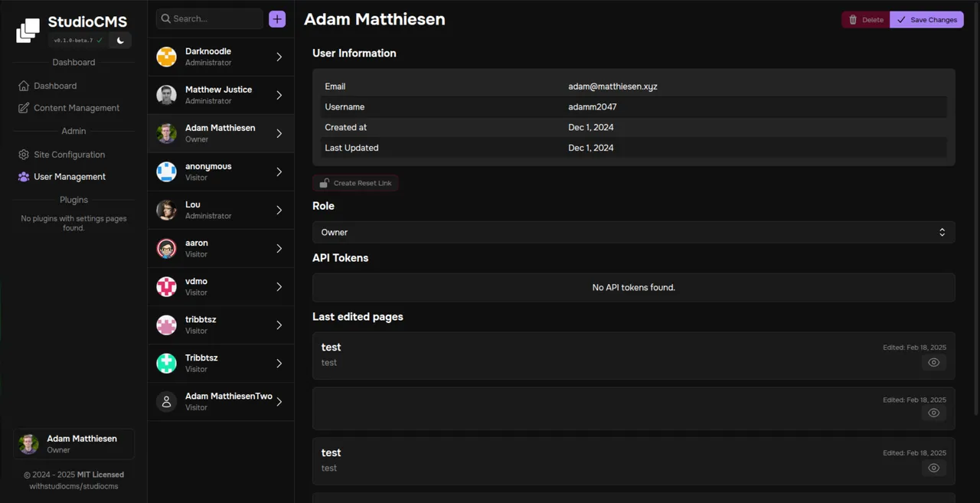Open Adam MatthiesenTwo's profile
The width and height of the screenshot is (980, 503).
(220, 401)
